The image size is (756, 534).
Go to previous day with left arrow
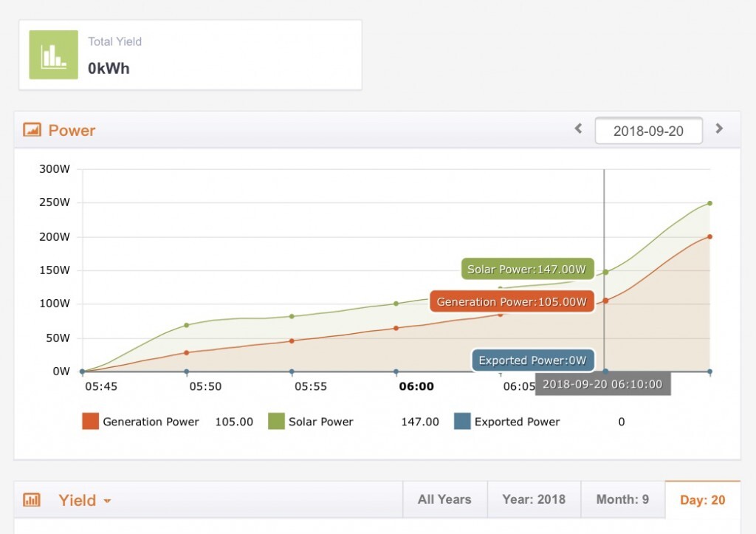[579, 129]
